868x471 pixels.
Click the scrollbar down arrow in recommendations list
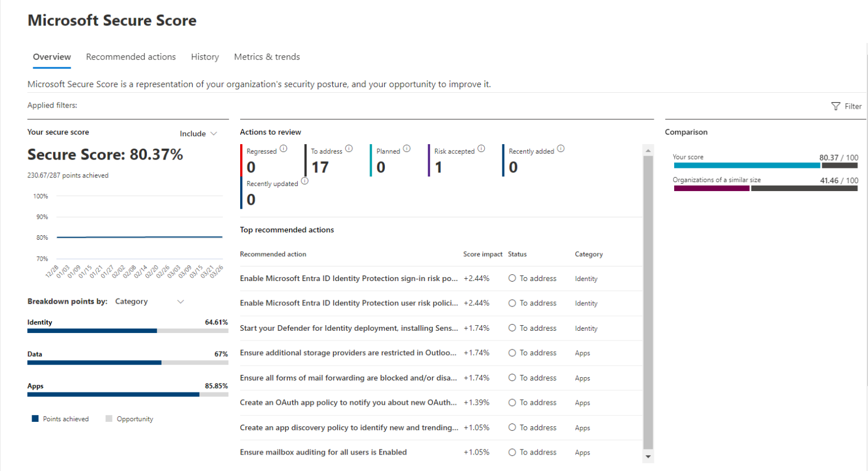click(648, 456)
